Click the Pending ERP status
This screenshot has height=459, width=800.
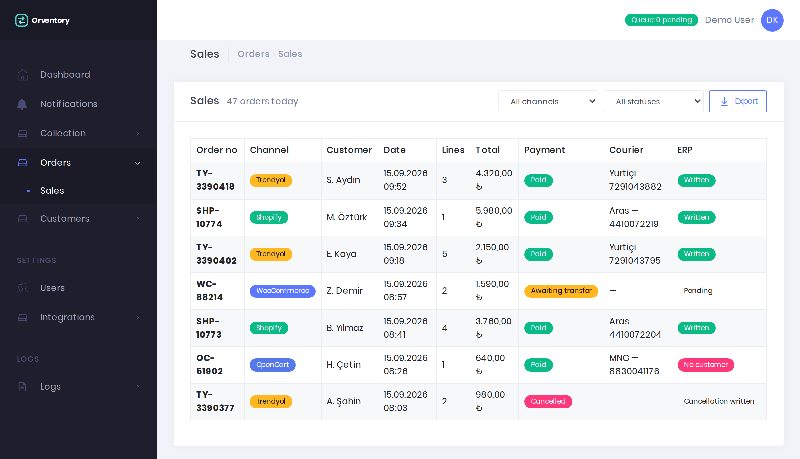(697, 291)
